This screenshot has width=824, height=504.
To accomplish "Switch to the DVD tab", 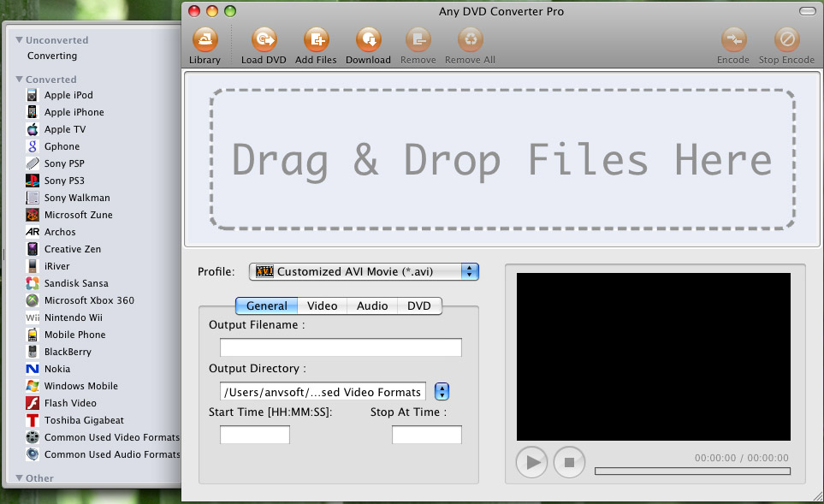I will [x=419, y=305].
